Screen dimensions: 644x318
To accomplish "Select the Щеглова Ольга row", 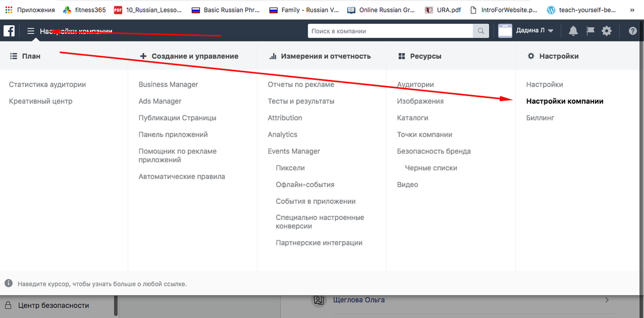I will tap(462, 300).
